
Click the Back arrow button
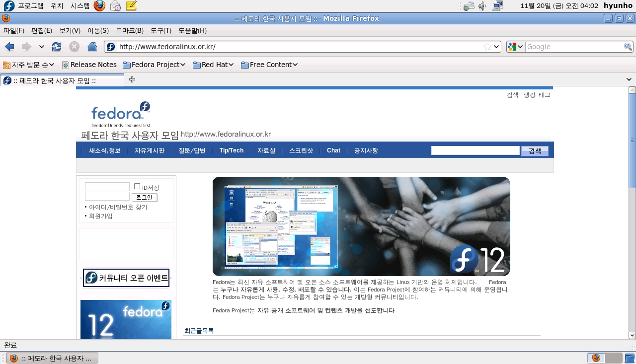click(x=9, y=47)
